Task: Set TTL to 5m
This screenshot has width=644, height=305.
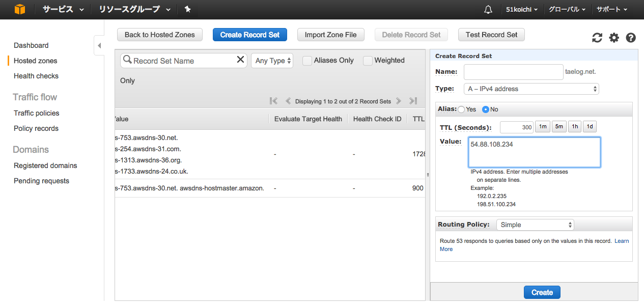Action: [x=559, y=127]
